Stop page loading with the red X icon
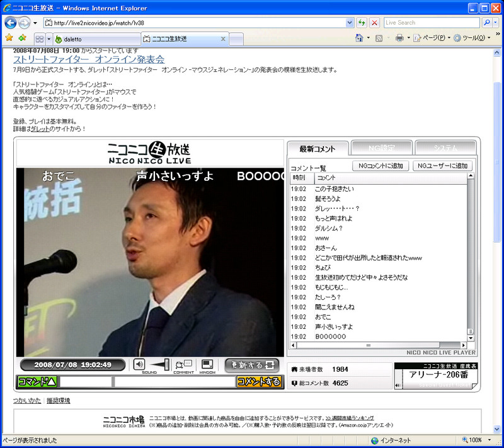504x448 pixels. [x=374, y=23]
